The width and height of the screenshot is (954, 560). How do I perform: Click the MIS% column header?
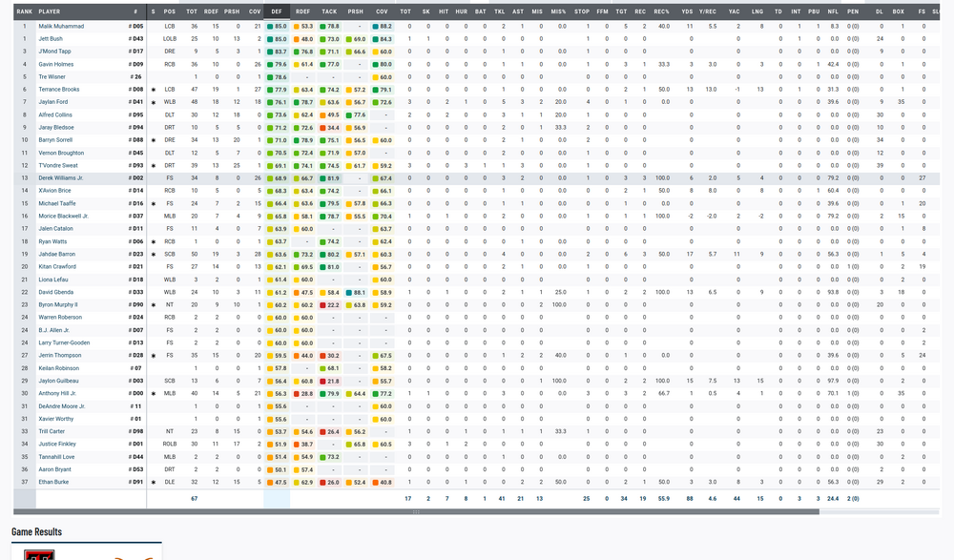(x=558, y=11)
